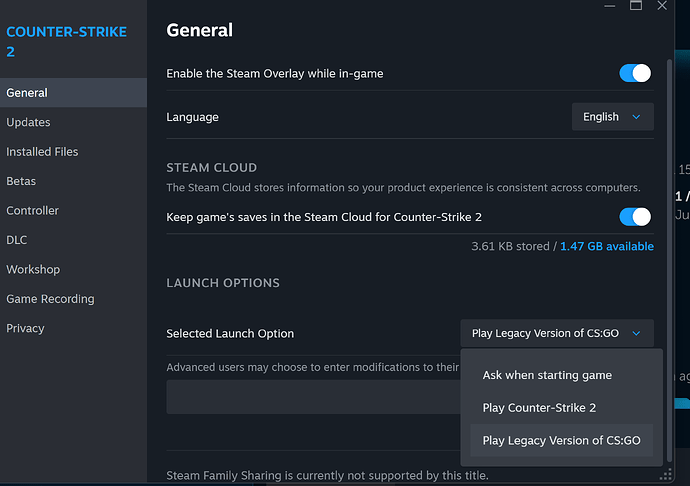Toggle the Steam Overlay while in-game switch
The width and height of the screenshot is (690, 486).
click(635, 73)
